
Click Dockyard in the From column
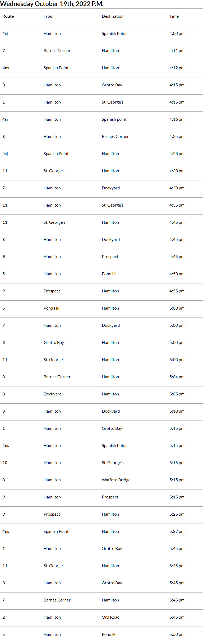click(x=53, y=394)
